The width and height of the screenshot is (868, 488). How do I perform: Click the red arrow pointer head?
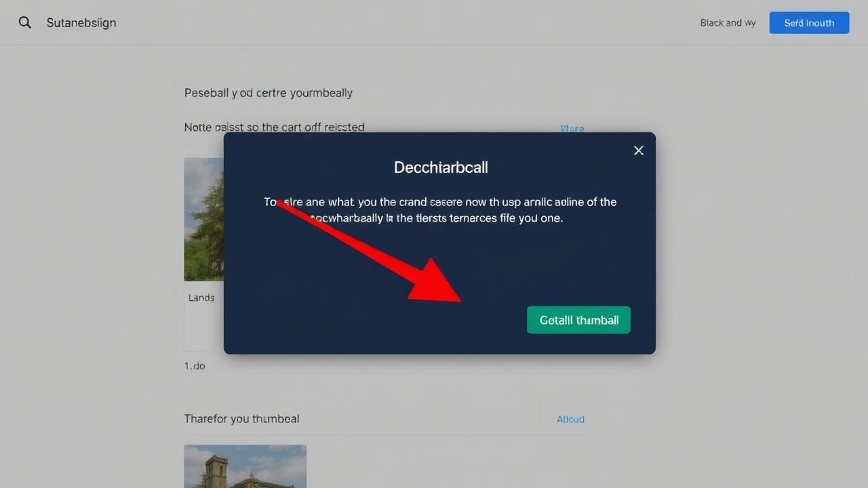tap(441, 285)
